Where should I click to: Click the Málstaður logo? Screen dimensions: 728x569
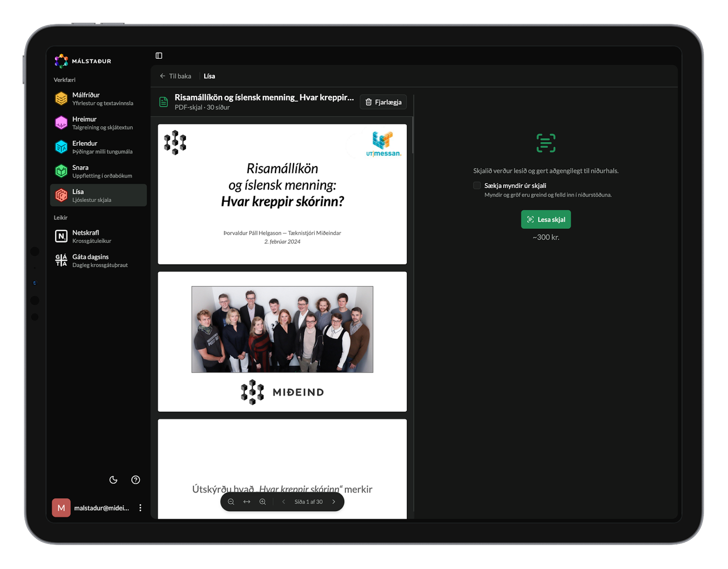(x=83, y=61)
